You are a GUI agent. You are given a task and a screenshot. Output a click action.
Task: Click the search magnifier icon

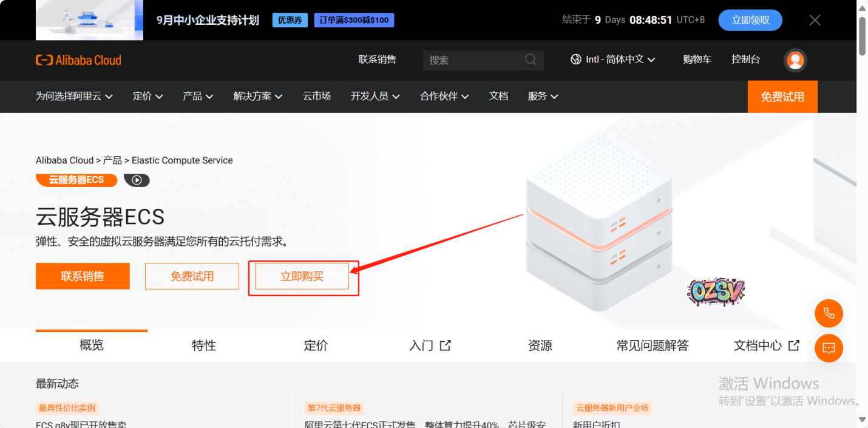pos(531,60)
